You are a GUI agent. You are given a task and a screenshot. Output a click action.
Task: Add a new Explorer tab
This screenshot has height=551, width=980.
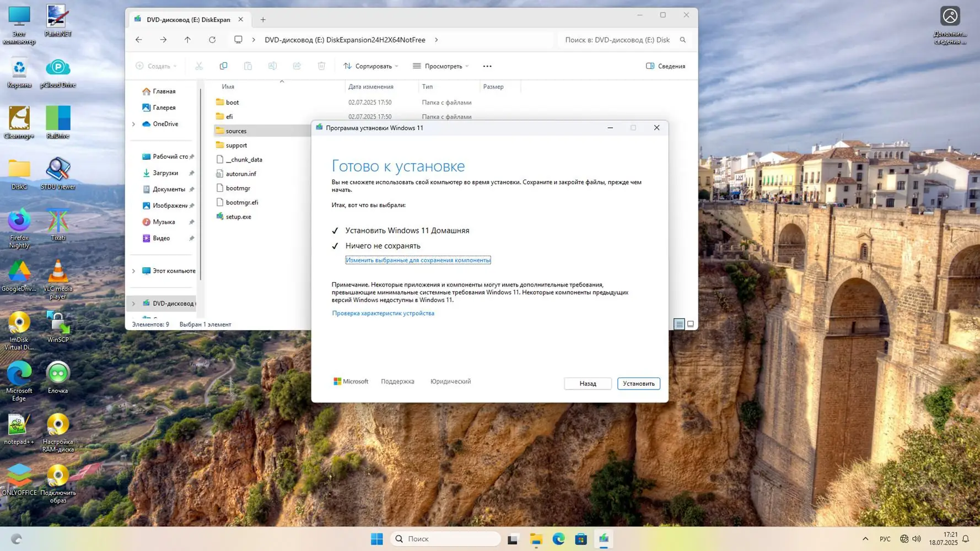click(263, 20)
